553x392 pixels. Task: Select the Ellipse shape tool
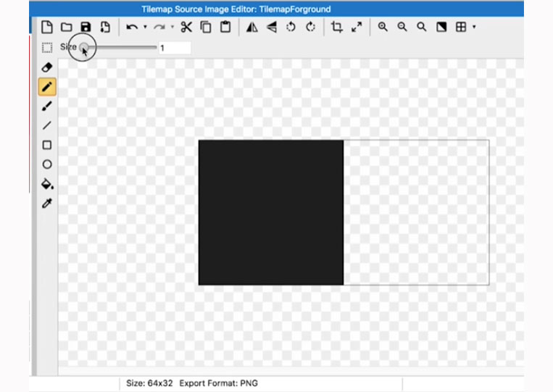click(x=47, y=164)
